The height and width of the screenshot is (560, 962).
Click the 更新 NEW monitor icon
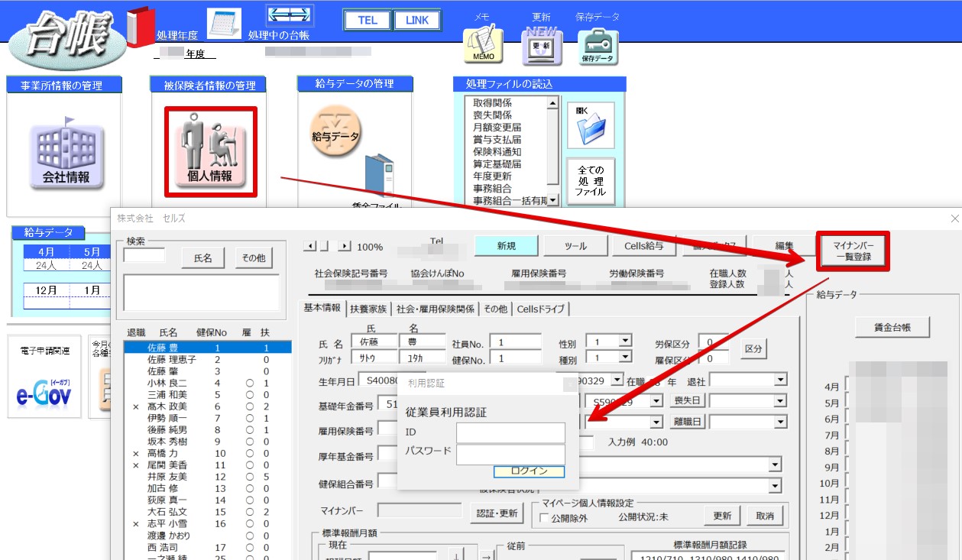coord(541,45)
